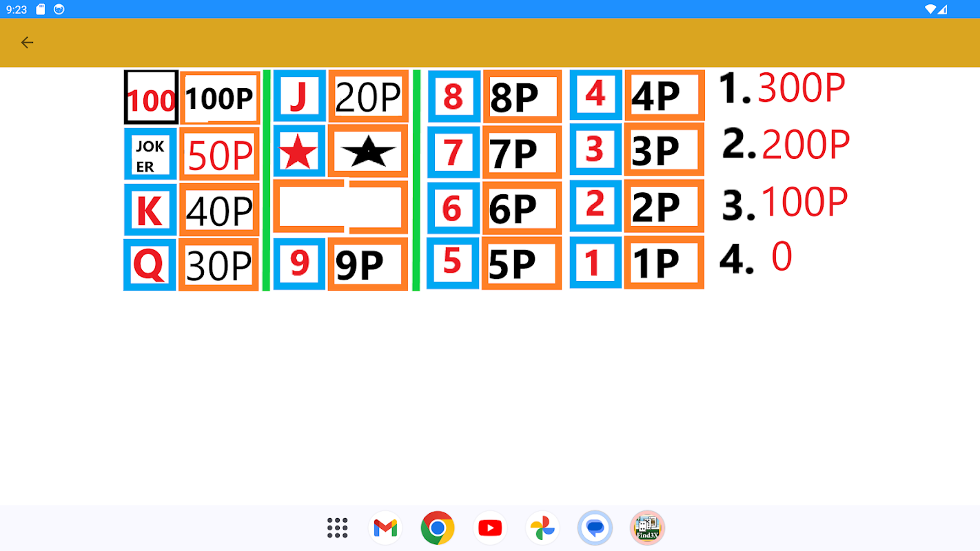This screenshot has width=980, height=551.
Task: Click the fourth place 0 value
Action: point(782,258)
